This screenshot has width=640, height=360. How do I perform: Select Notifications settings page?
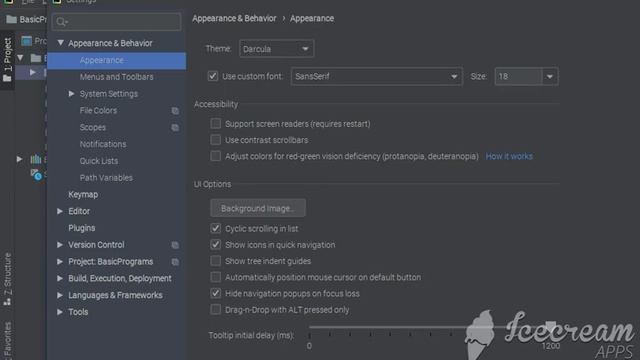click(x=103, y=144)
